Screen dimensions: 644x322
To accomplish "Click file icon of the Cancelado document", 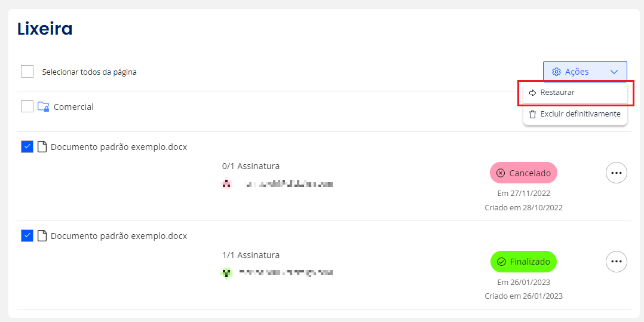I will coord(42,146).
